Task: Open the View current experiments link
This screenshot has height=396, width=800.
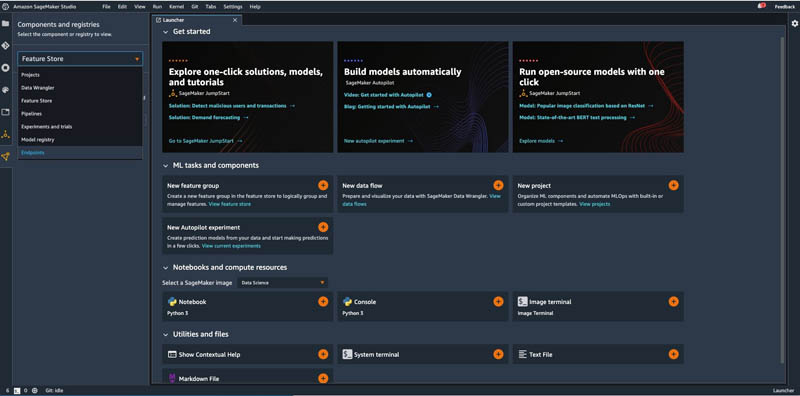Action: (231, 246)
